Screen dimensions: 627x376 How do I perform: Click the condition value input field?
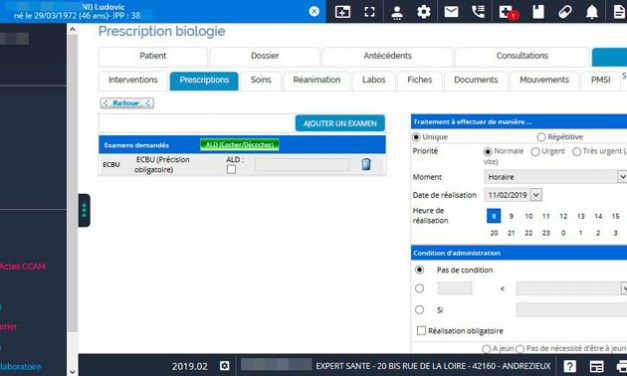455,288
